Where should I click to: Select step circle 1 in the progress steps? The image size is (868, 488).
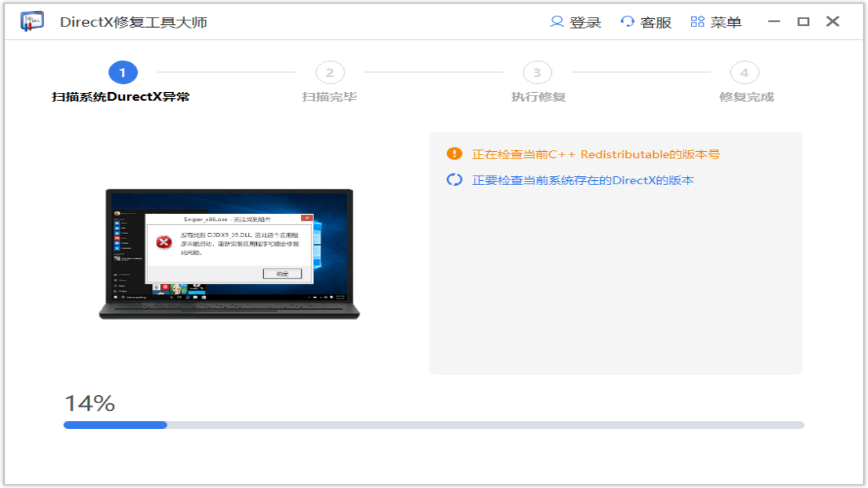123,73
